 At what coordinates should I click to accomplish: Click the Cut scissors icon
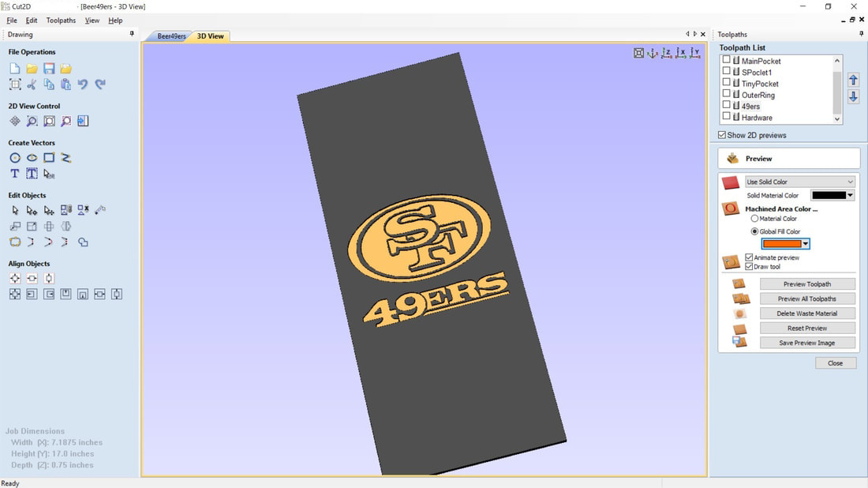tap(32, 84)
